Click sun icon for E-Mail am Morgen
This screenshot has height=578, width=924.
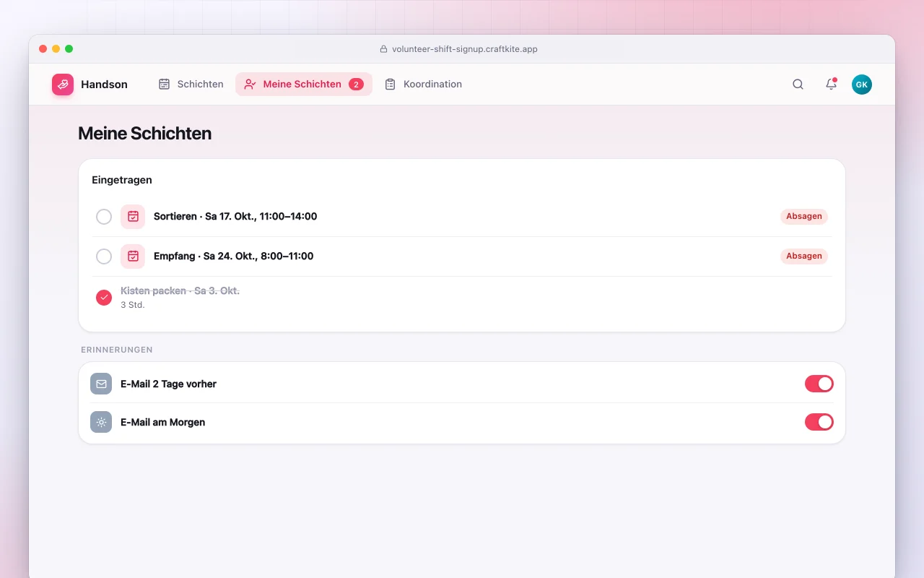pos(101,422)
